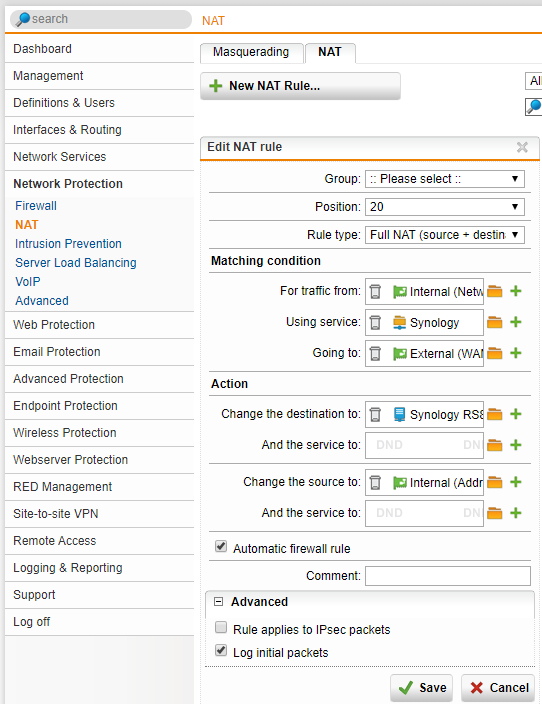Collapse the Advanced section
The height and width of the screenshot is (704, 542).
point(219,602)
